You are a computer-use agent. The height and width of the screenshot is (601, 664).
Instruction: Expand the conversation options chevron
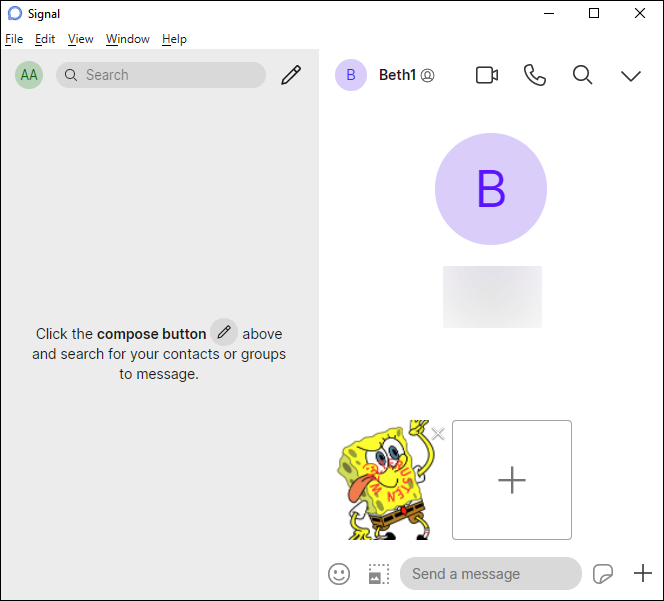pyautogui.click(x=631, y=76)
